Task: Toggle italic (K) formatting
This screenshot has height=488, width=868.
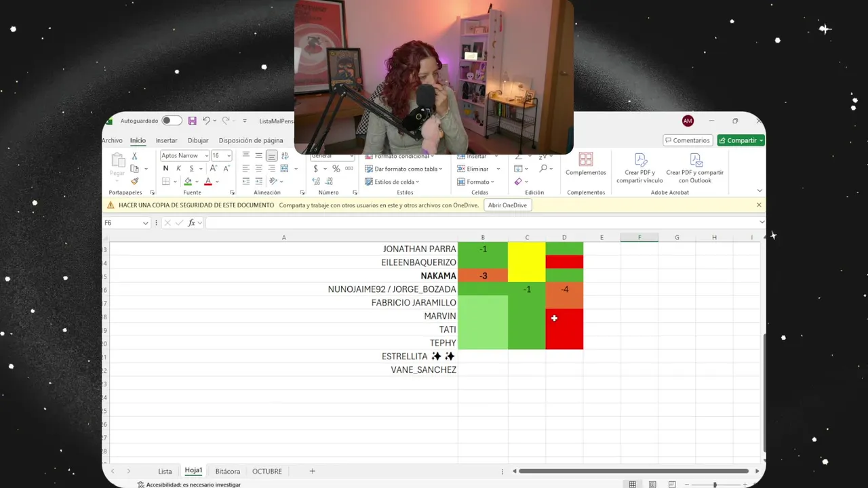Action: click(x=178, y=169)
